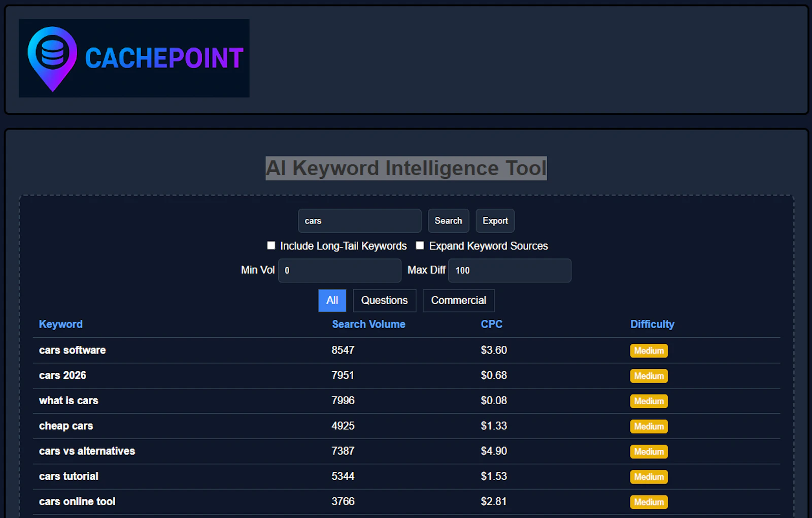This screenshot has height=518, width=812.
Task: Enable Expand Keyword Sources checkbox
Action: (420, 245)
